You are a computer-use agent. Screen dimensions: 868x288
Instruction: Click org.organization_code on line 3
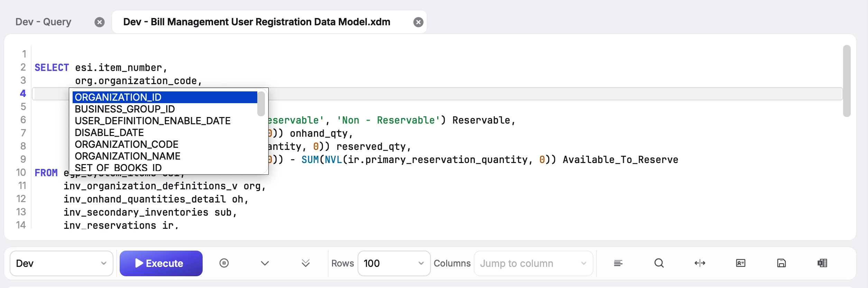[x=136, y=81]
